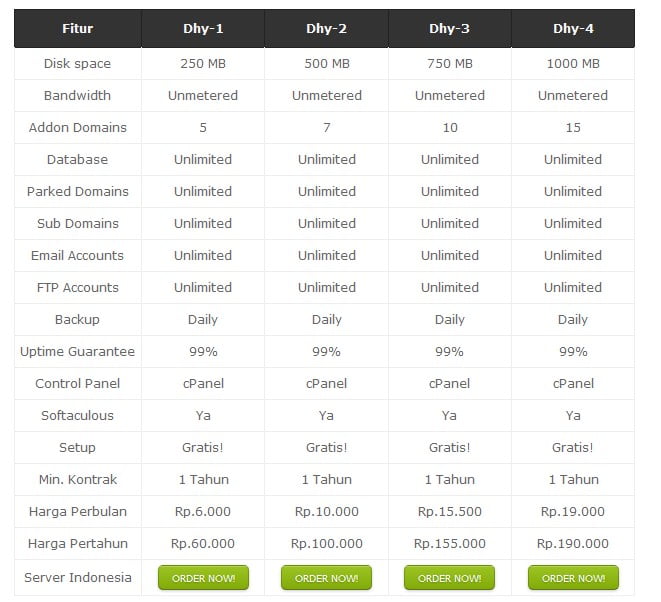Click ORDER NOW! button for Dhy-1 plan
Screen dimensions: 661x602
(x=203, y=578)
